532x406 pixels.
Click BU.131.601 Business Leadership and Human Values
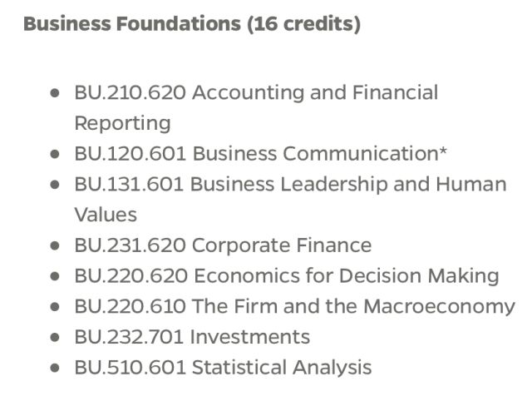point(290,200)
